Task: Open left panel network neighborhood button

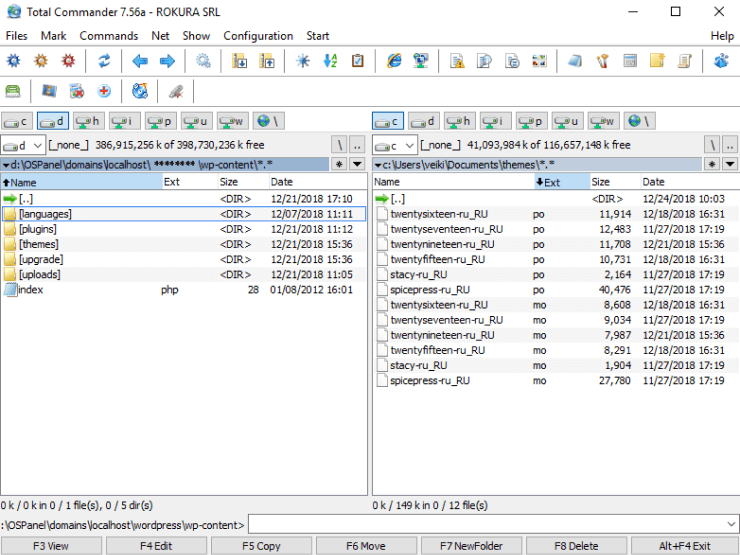Action: (269, 121)
